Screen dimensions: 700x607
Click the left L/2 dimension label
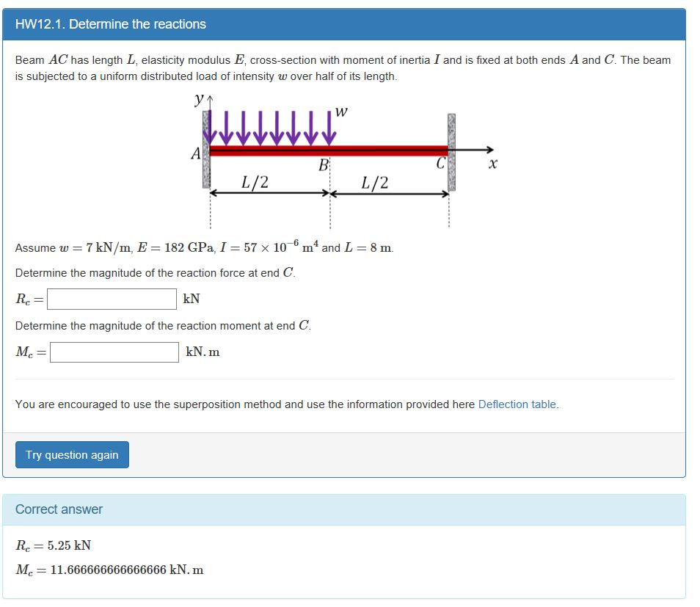255,182
